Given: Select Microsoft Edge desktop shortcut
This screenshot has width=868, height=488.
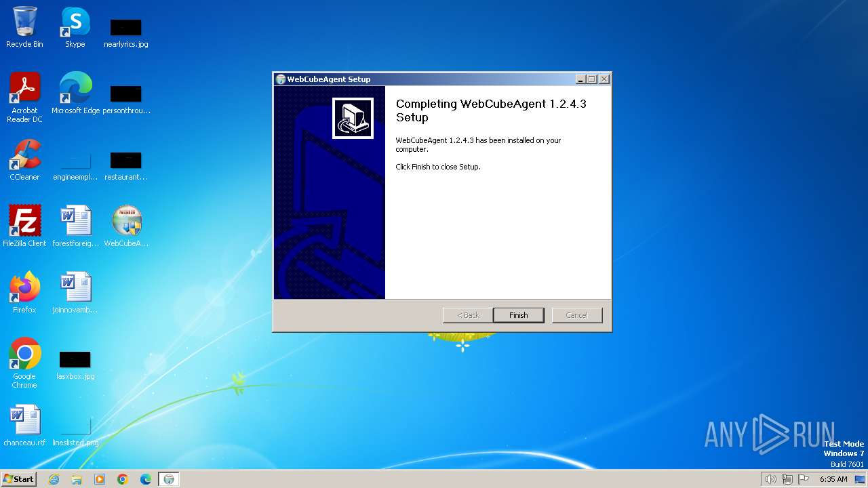Looking at the screenshot, I should 75,94.
